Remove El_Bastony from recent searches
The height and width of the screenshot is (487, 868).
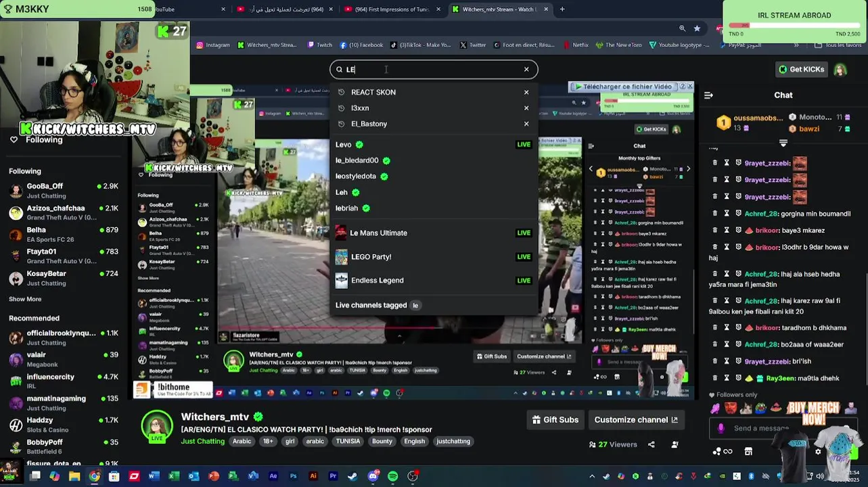[x=526, y=124]
